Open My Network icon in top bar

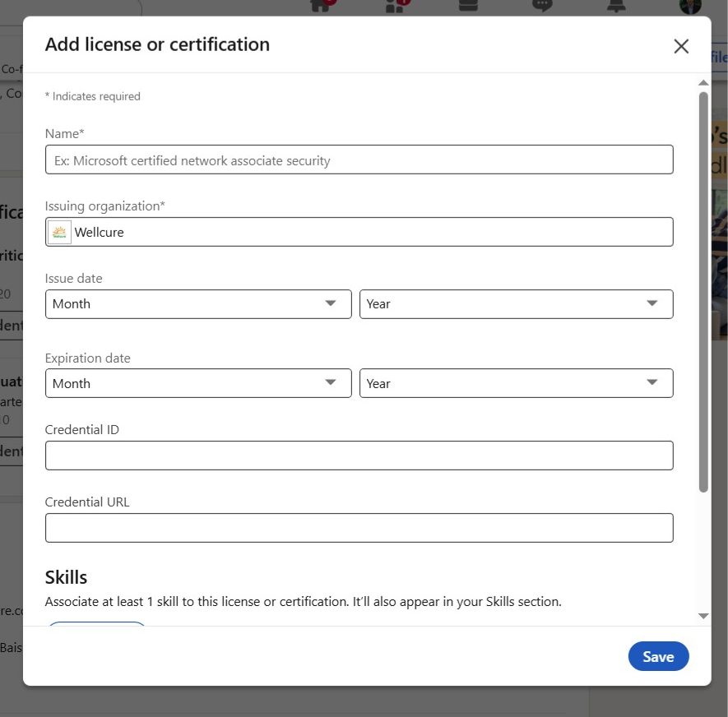pos(396,6)
